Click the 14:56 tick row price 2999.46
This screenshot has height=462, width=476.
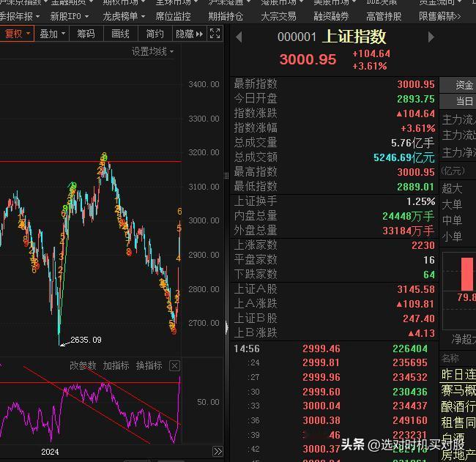point(321,349)
